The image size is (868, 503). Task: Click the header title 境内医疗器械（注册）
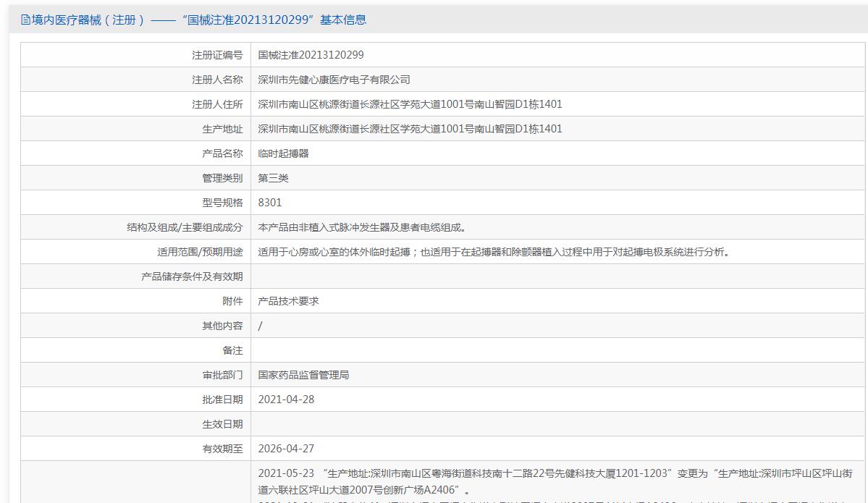click(x=89, y=20)
